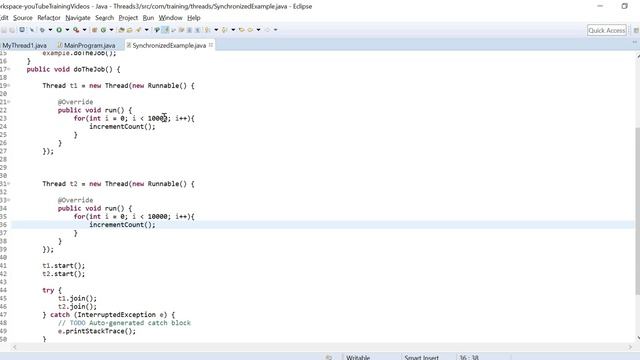The height and width of the screenshot is (360, 640).
Task: Toggle the highlighted Mark Occurrences button
Action: [x=165, y=30]
